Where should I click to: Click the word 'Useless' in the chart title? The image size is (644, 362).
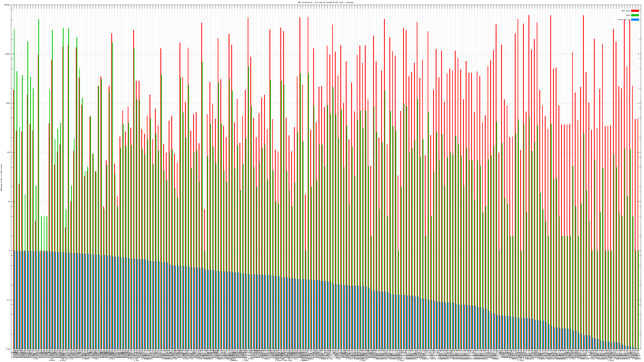tap(350, 2)
